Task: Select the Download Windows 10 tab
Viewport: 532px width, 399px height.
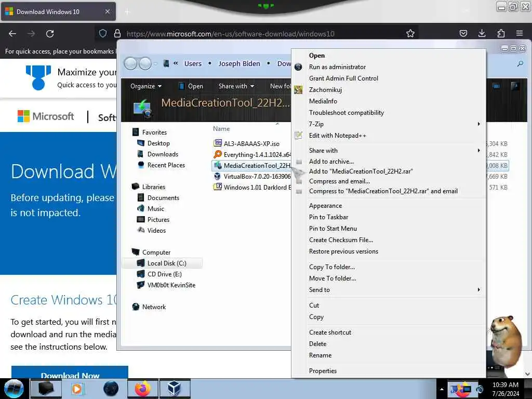Action: (58, 11)
